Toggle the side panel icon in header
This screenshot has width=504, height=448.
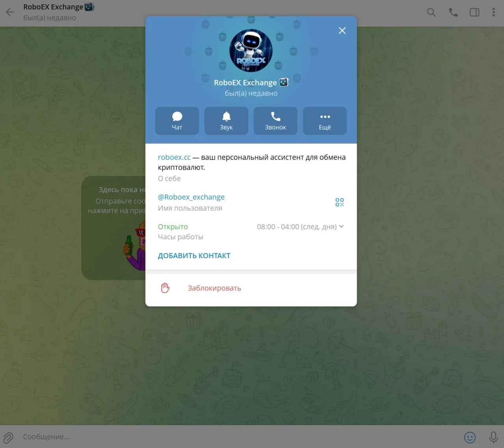474,12
